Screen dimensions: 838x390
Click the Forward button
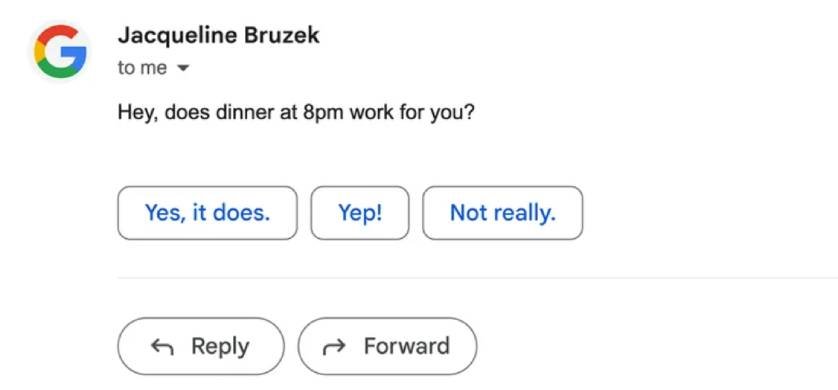click(387, 346)
